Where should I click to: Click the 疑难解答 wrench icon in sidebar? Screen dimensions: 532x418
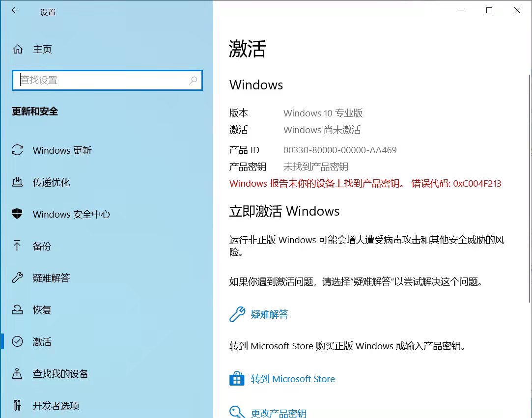point(17,278)
